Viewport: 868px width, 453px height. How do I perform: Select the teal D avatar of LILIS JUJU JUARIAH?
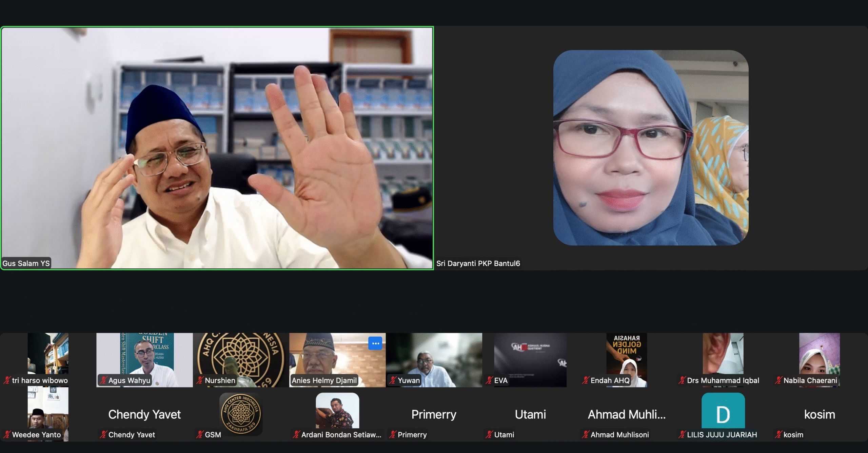point(723,411)
